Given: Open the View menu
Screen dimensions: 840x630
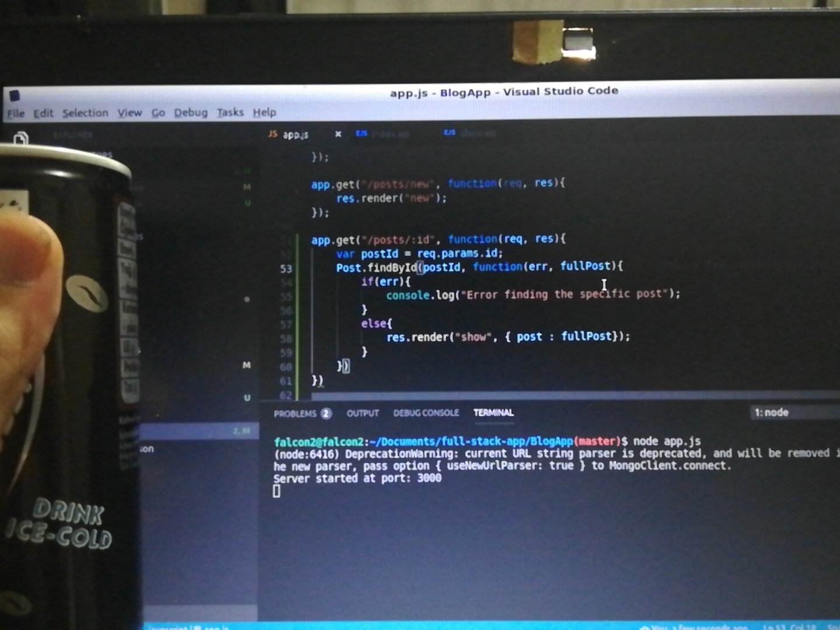Looking at the screenshot, I should point(129,113).
